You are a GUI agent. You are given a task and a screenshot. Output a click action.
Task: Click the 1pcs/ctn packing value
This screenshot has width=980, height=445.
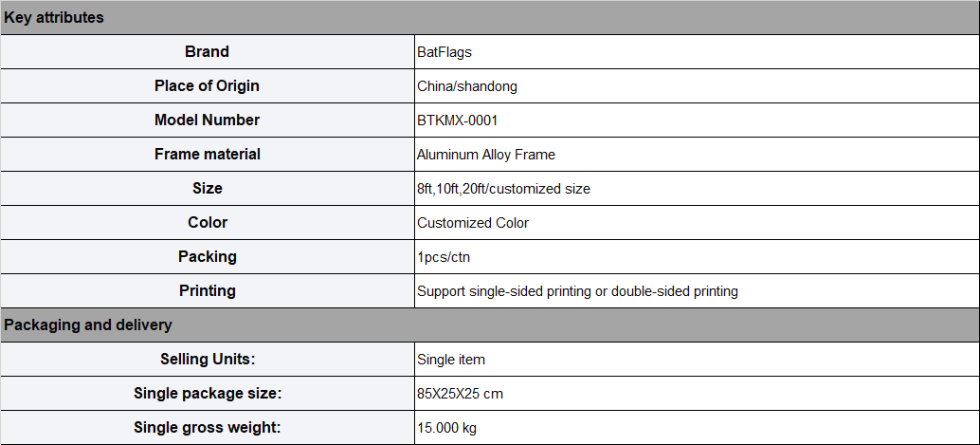444,257
